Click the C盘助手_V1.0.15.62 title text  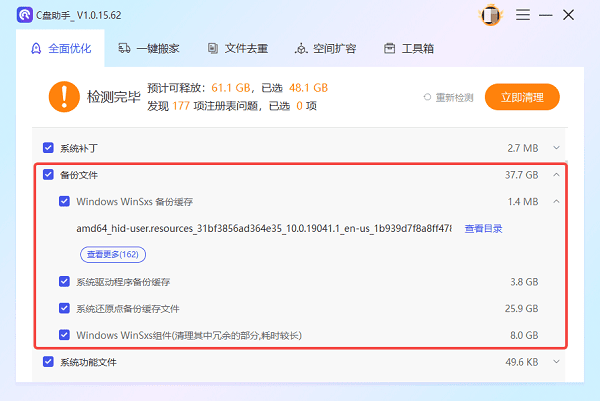tap(79, 15)
